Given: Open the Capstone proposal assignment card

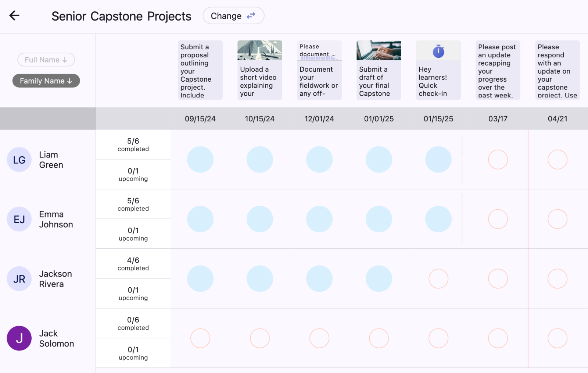Looking at the screenshot, I should 200,70.
